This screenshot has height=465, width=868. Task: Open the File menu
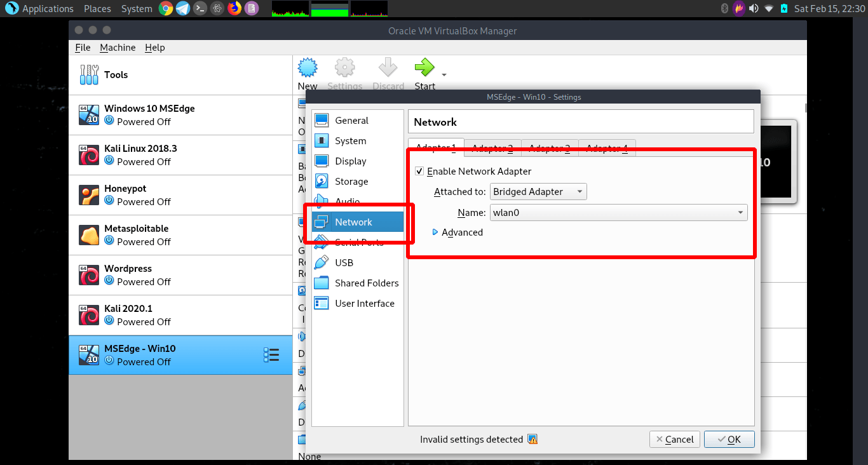point(83,48)
